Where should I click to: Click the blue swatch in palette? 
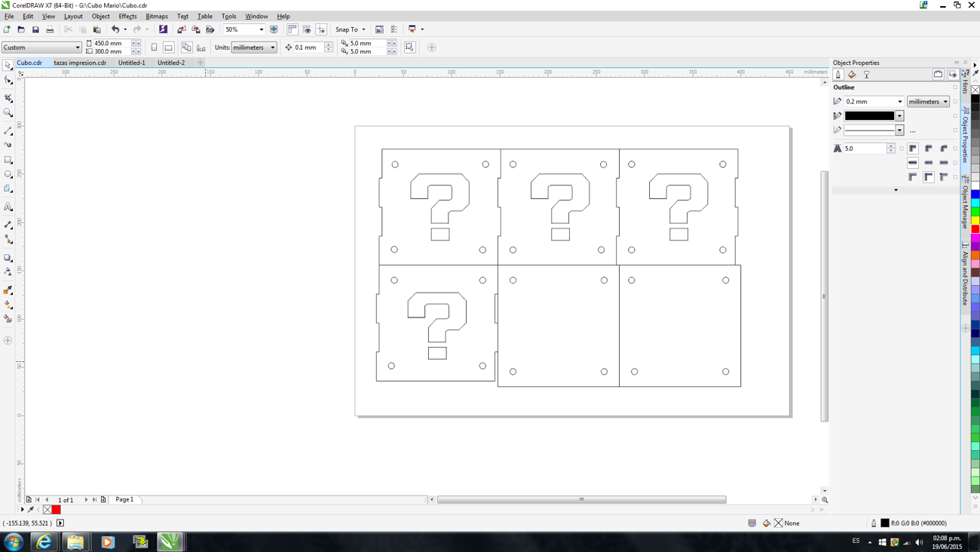click(975, 195)
